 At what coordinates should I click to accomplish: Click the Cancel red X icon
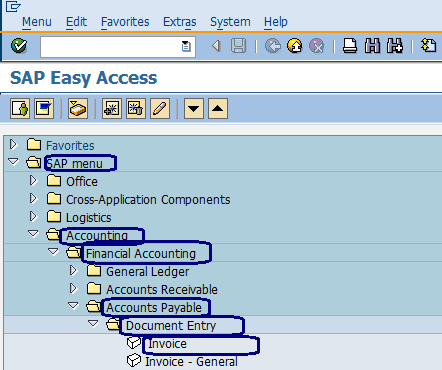click(317, 46)
